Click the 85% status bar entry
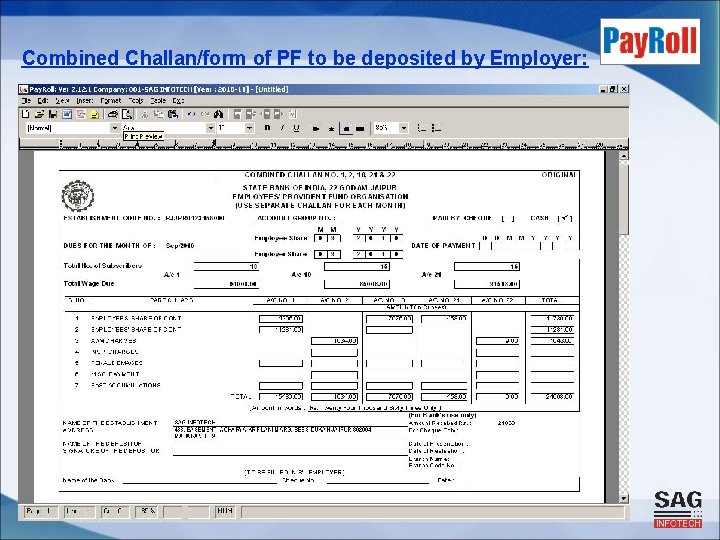The height and width of the screenshot is (540, 720). pos(146,511)
